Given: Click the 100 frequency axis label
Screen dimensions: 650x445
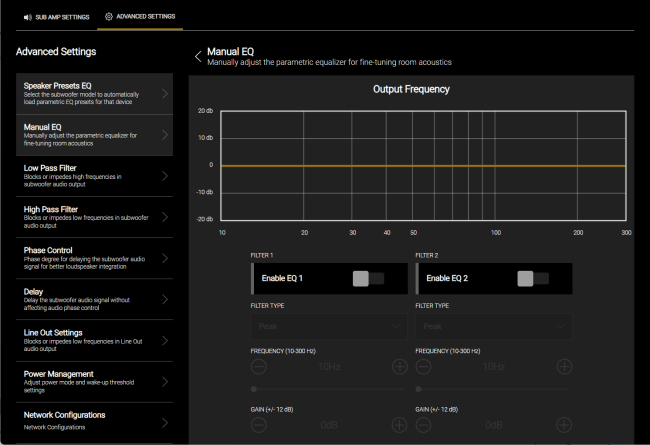Looking at the screenshot, I should click(496, 233).
